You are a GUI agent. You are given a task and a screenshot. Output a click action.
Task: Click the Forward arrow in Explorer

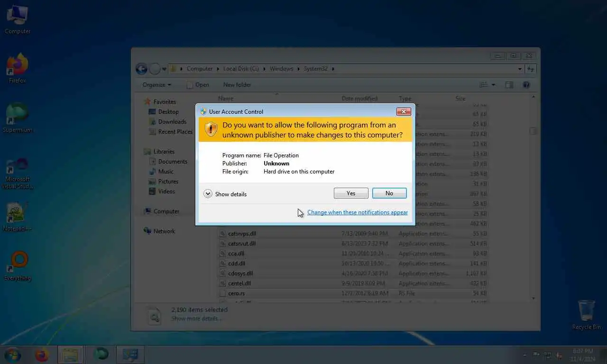pyautogui.click(x=155, y=69)
